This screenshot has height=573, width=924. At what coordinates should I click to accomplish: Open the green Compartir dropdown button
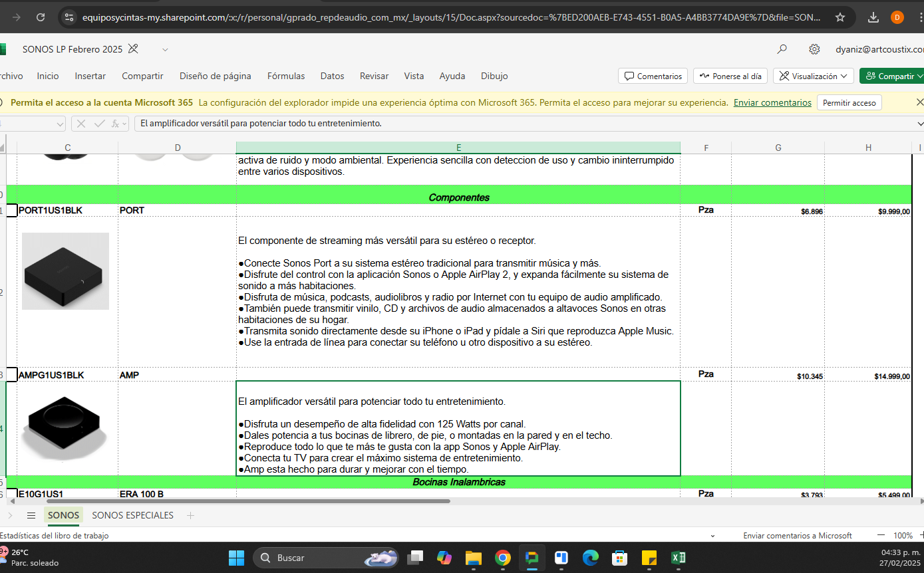[893, 76]
